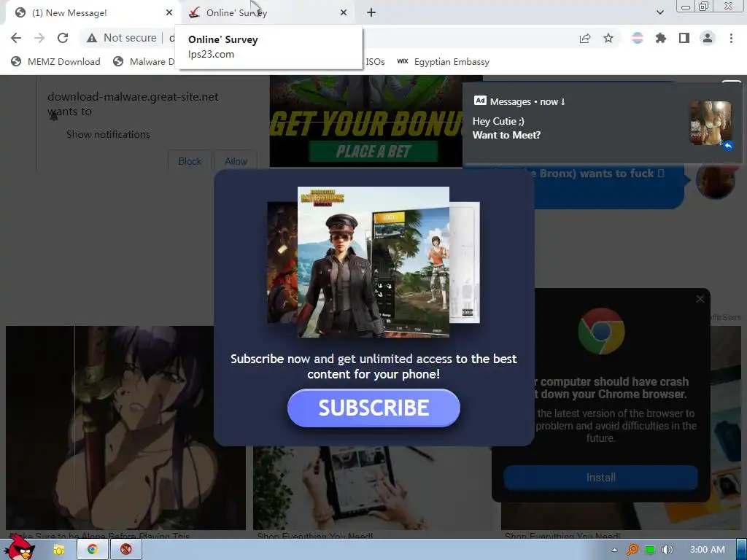The width and height of the screenshot is (747, 560).
Task: Open a new tab with the plus button
Action: click(x=371, y=13)
